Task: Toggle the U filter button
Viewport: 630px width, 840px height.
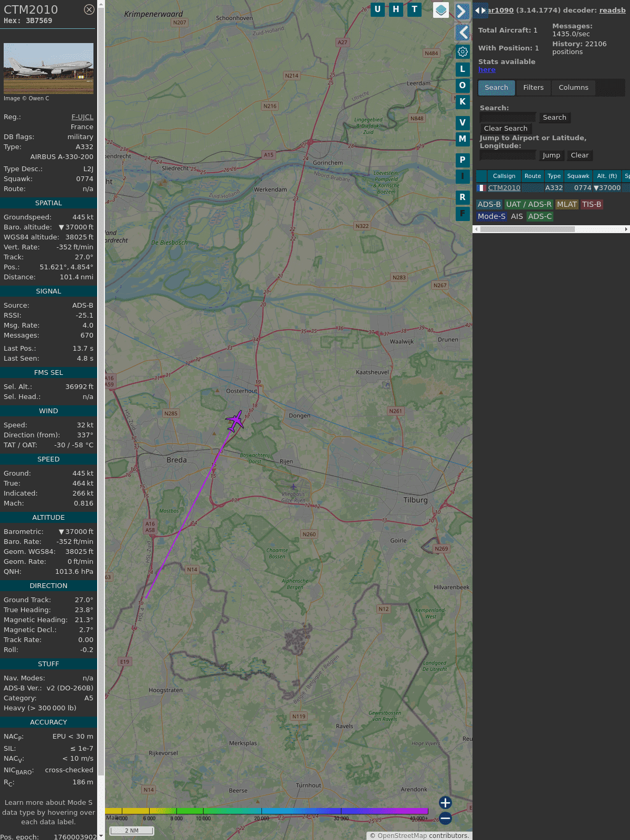Action: point(377,9)
